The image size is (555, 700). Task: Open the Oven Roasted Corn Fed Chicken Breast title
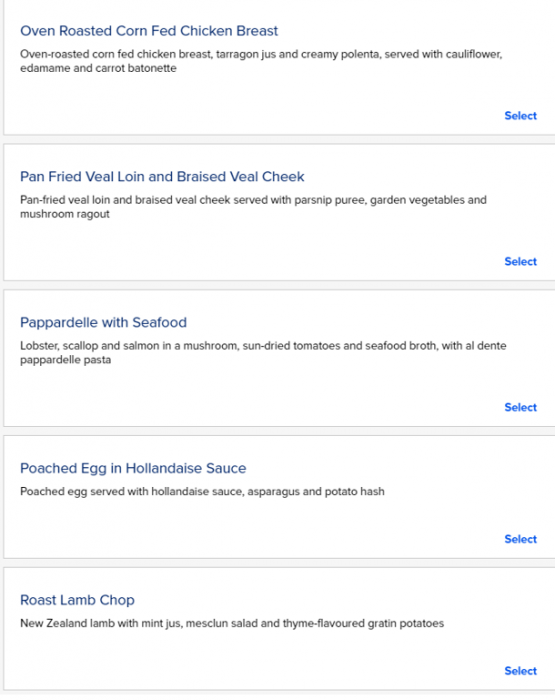click(x=149, y=31)
